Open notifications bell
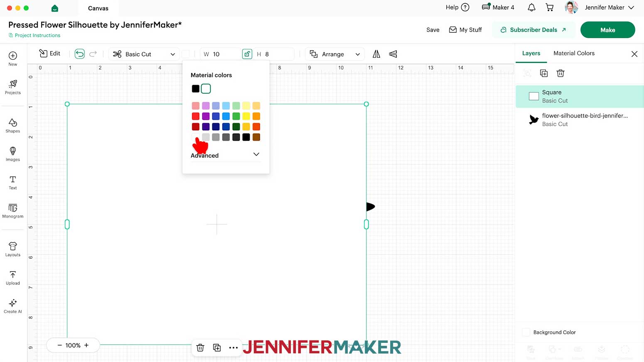 point(531,7)
